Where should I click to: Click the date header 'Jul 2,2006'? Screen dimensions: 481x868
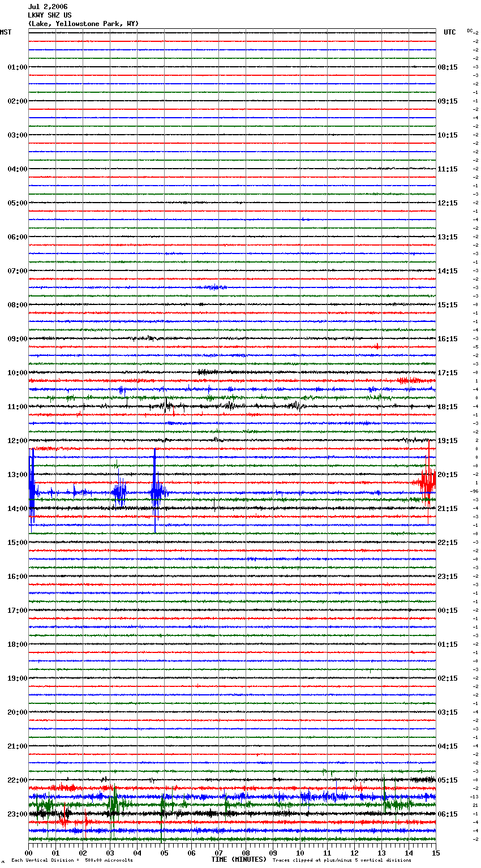(x=48, y=7)
